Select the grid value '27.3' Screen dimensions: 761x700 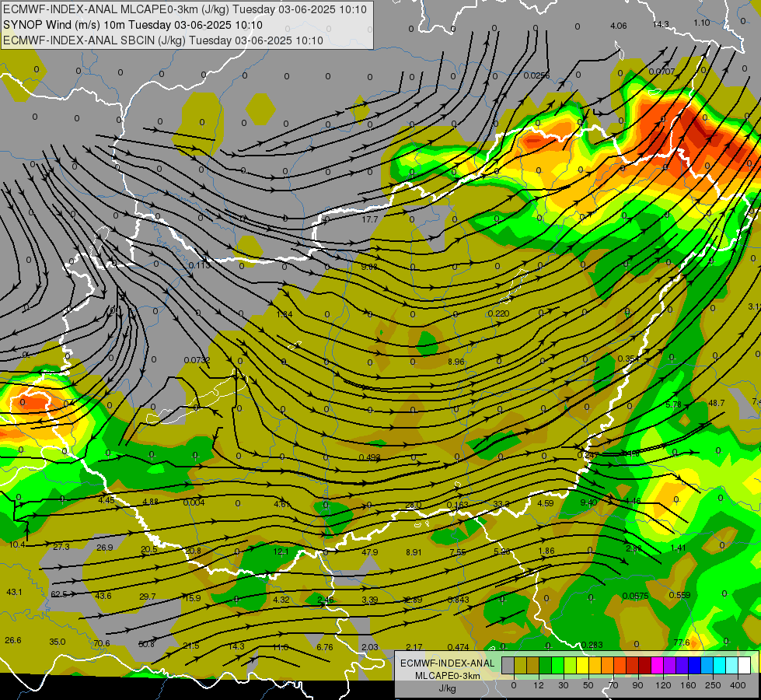(x=61, y=547)
